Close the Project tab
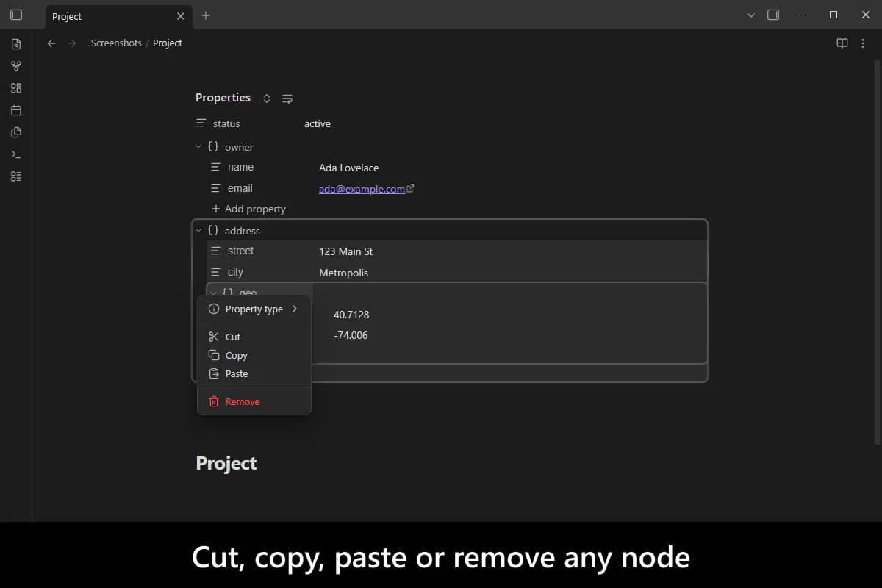The width and height of the screenshot is (882, 588). tap(181, 16)
